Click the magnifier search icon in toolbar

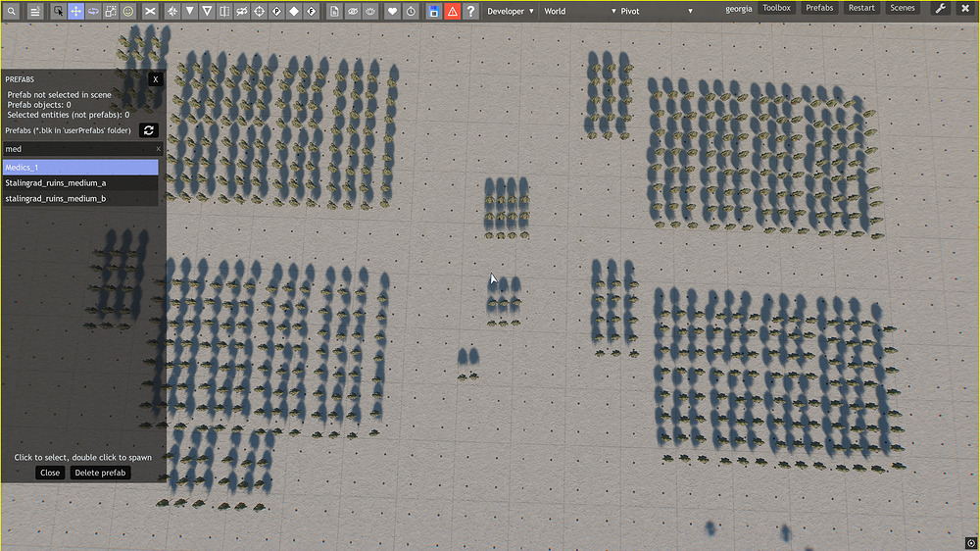[x=11, y=11]
